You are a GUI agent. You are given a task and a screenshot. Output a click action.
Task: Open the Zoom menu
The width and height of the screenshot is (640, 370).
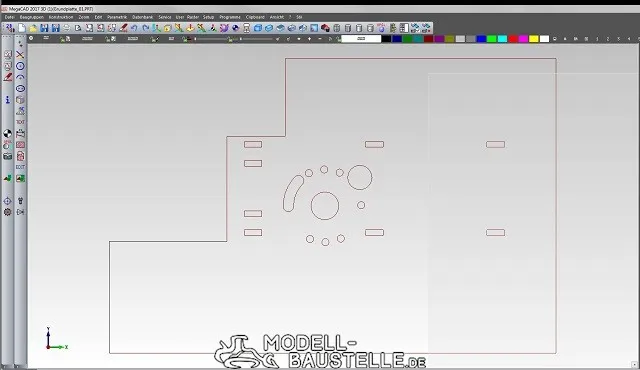pos(84,17)
